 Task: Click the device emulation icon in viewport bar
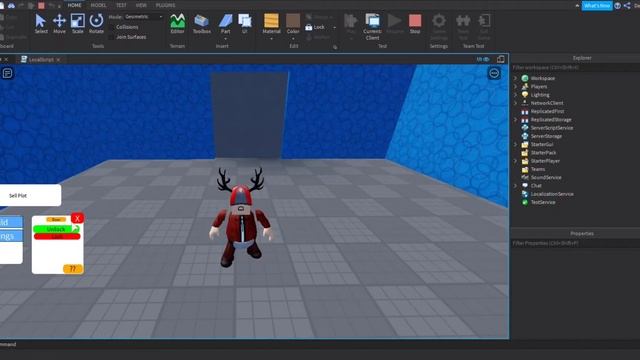[501, 59]
